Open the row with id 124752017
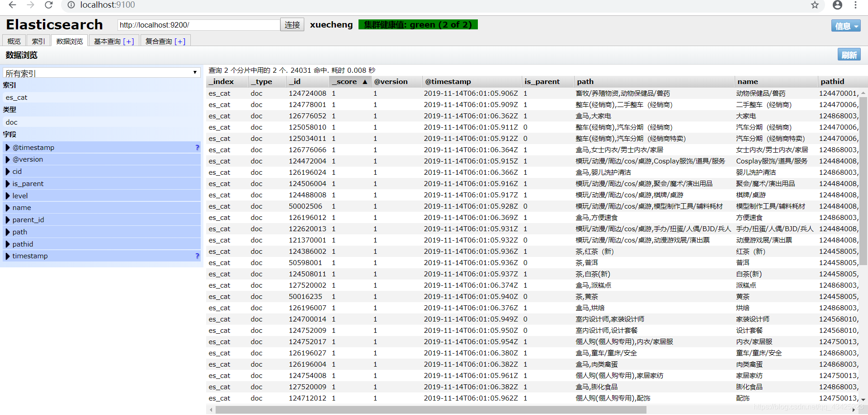 point(307,342)
